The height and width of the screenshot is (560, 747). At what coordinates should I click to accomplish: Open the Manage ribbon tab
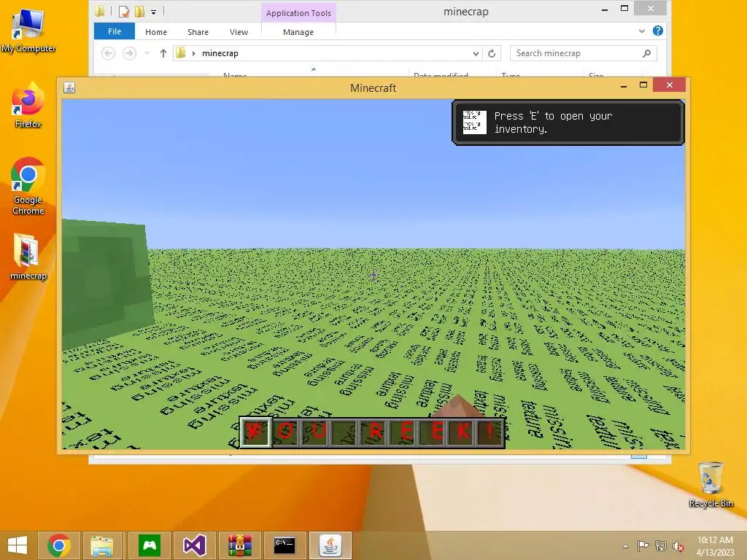pyautogui.click(x=298, y=32)
